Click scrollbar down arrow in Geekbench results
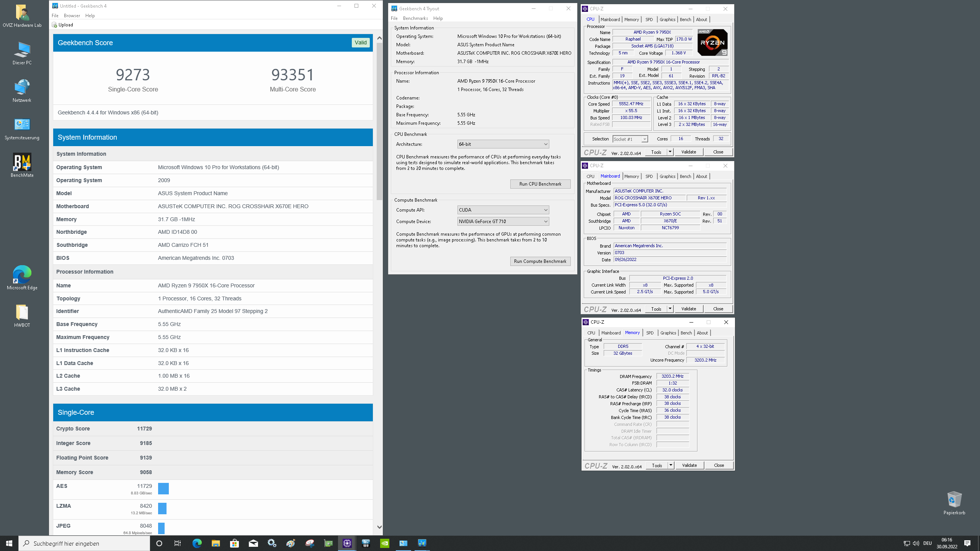 click(379, 527)
